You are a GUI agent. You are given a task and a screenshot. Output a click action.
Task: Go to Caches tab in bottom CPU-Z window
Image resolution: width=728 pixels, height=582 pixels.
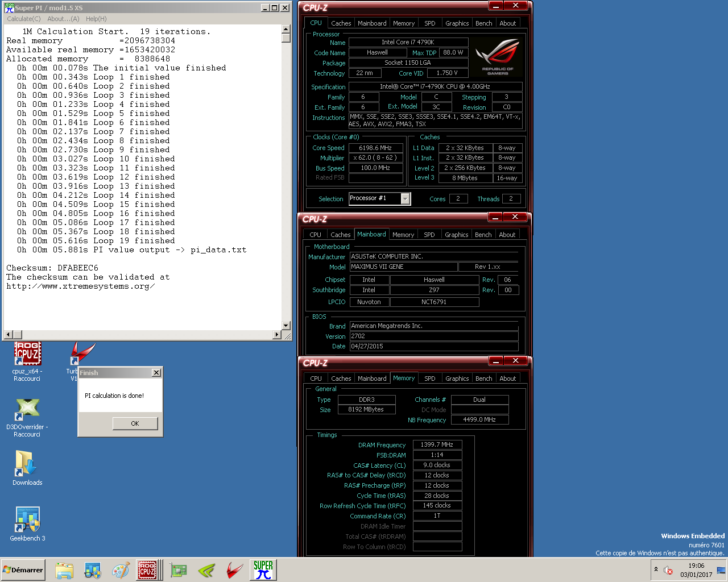pyautogui.click(x=341, y=379)
